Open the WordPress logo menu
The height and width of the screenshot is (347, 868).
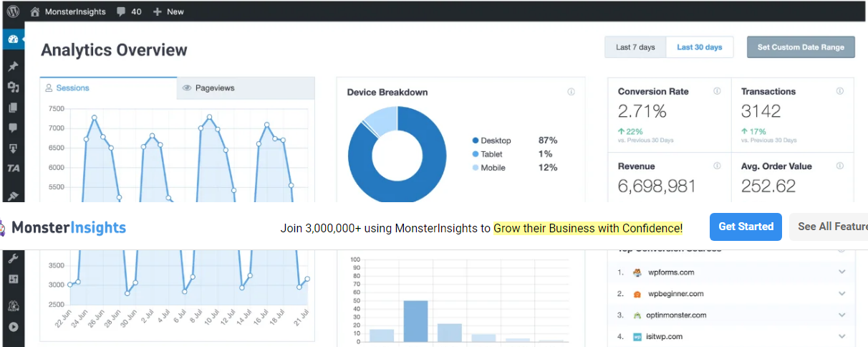coord(12,11)
